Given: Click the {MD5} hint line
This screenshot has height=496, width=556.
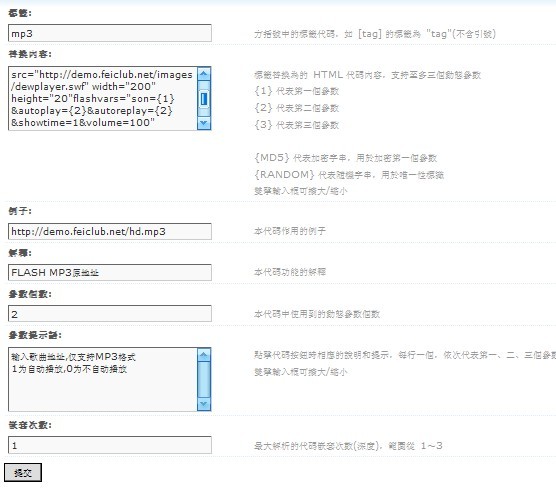Looking at the screenshot, I should [x=345, y=158].
